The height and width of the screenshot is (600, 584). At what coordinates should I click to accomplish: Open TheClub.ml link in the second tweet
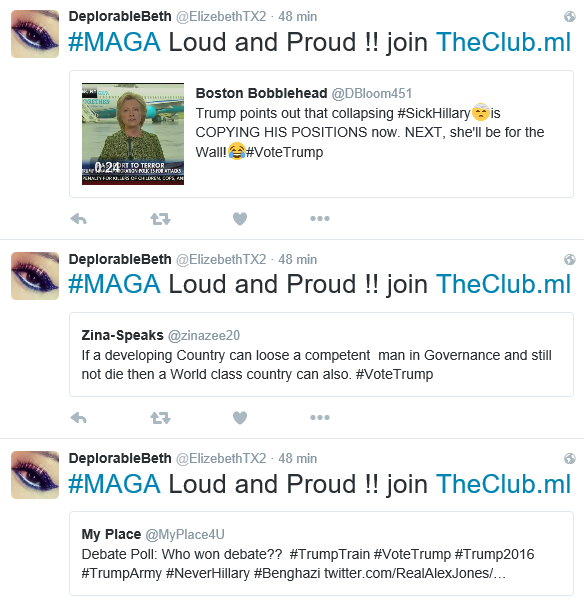click(504, 284)
